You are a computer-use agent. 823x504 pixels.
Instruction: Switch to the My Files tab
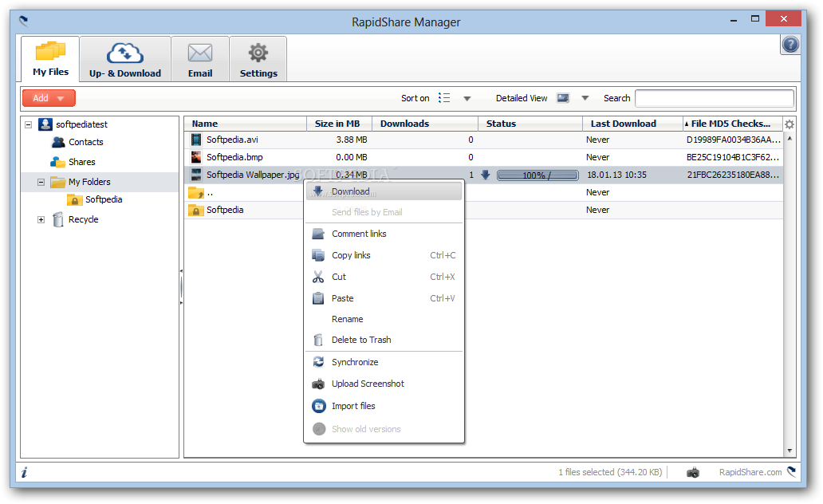pyautogui.click(x=50, y=59)
